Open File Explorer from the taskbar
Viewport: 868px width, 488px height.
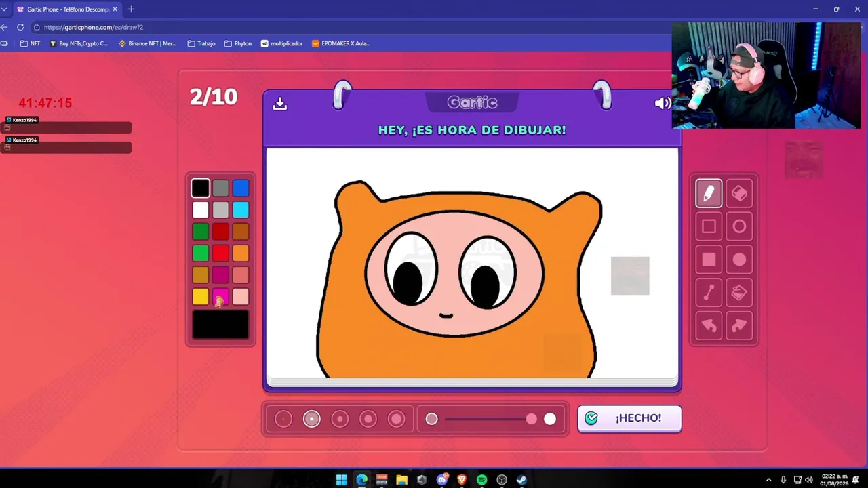(401, 480)
